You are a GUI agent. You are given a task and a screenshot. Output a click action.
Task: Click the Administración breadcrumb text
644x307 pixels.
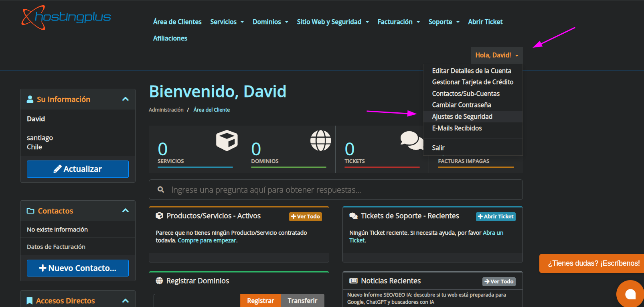[166, 110]
